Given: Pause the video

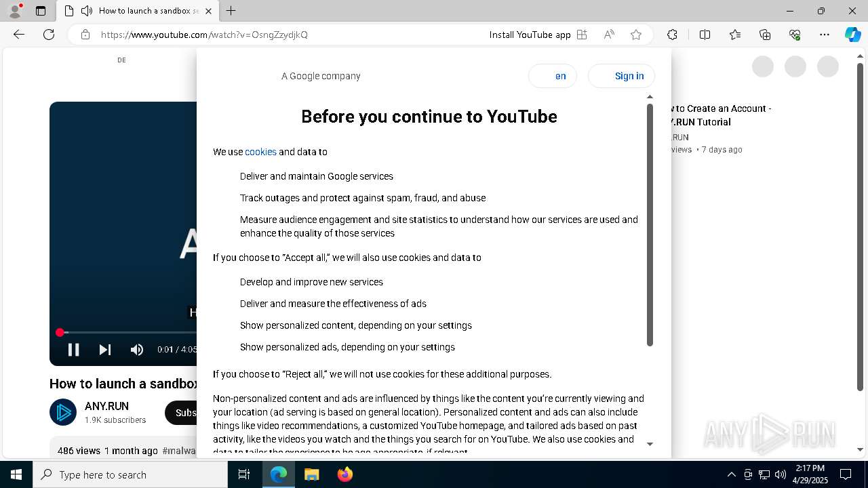Looking at the screenshot, I should tap(73, 350).
